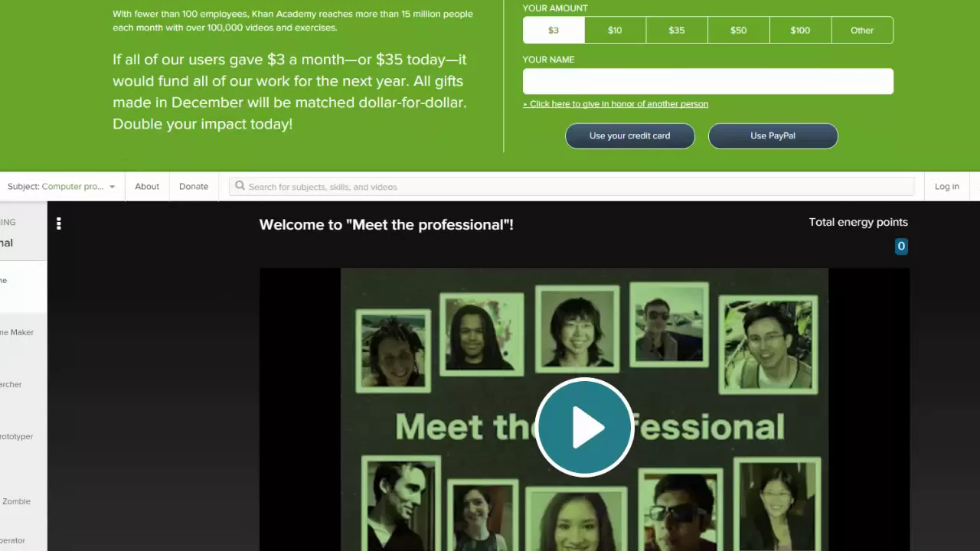Viewport: 980px width, 551px height.
Task: Open the Donate menu item
Action: (194, 187)
